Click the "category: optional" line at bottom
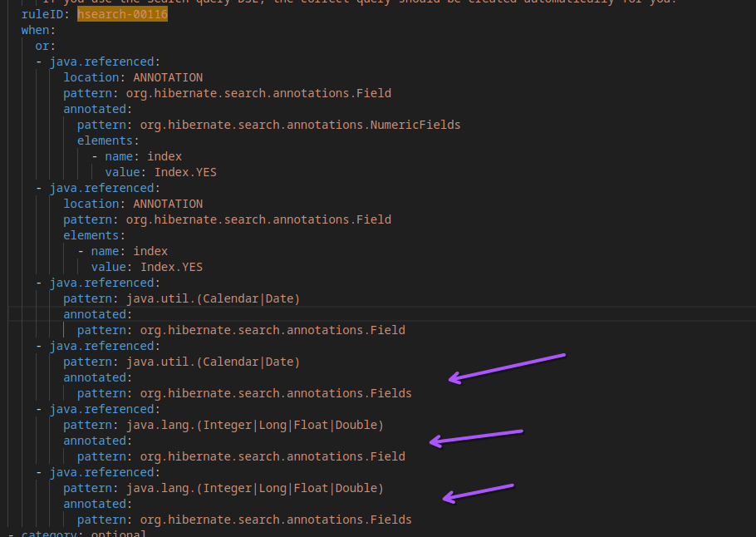756x537 pixels. click(83, 533)
